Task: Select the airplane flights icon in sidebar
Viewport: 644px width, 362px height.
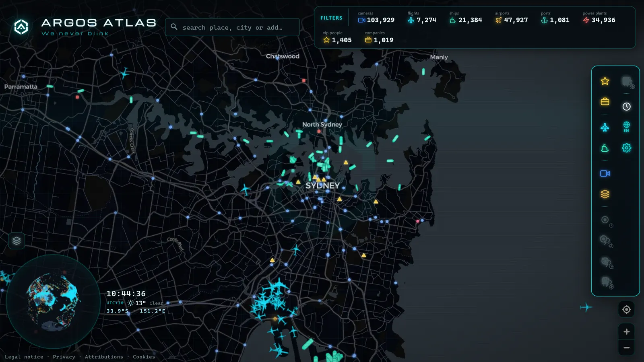Action: tap(605, 128)
